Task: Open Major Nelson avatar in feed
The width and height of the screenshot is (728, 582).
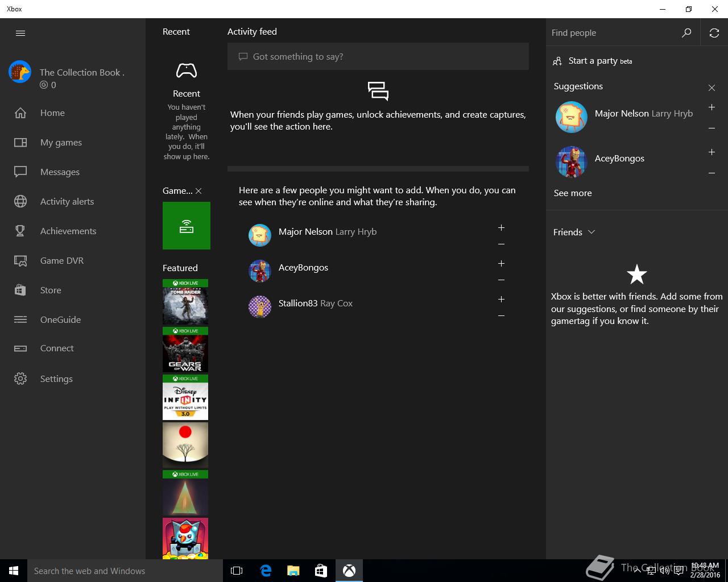Action: (x=260, y=235)
